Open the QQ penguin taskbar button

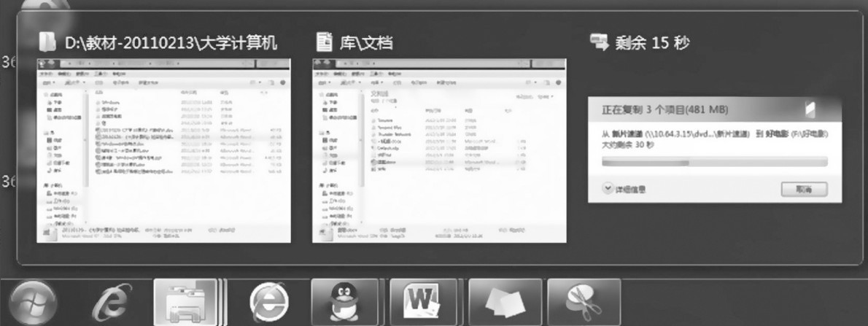345,302
